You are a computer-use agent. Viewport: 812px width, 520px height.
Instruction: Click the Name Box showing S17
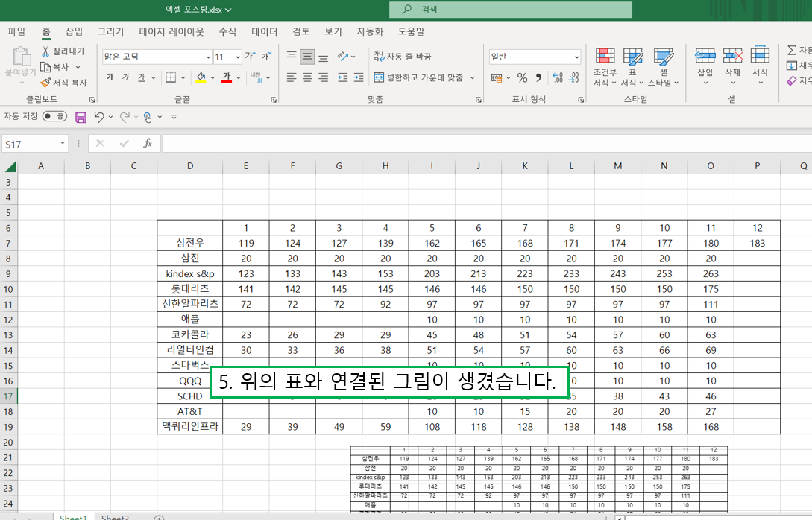click(x=35, y=144)
